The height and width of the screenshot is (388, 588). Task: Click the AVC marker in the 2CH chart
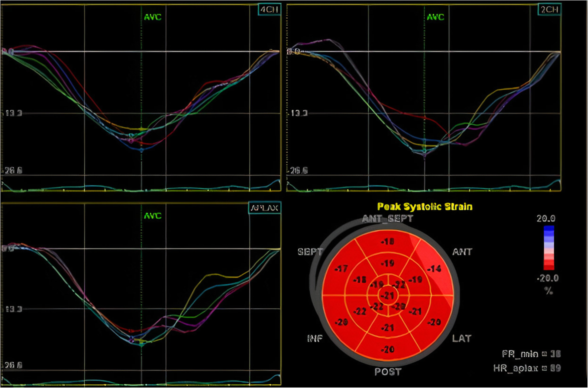tap(435, 17)
